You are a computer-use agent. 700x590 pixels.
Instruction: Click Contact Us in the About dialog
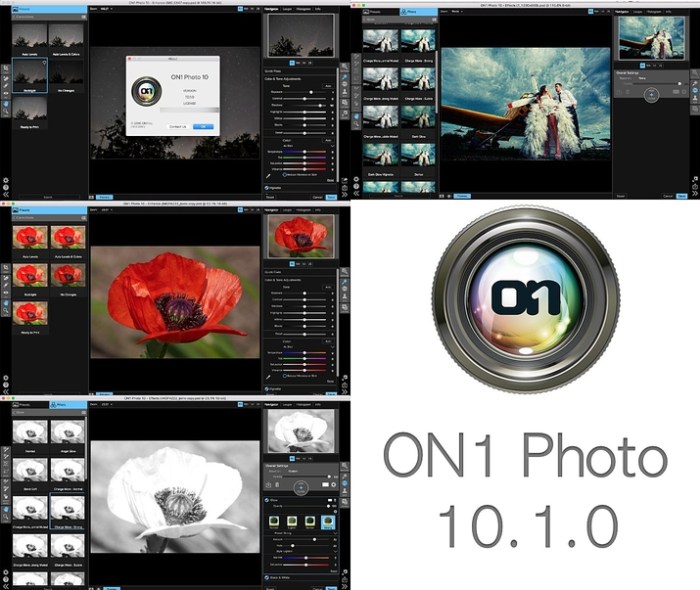click(x=178, y=126)
